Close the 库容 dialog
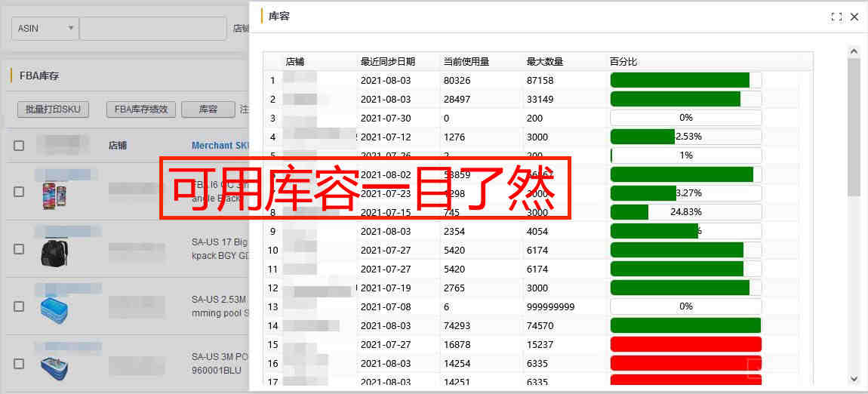 click(x=854, y=17)
